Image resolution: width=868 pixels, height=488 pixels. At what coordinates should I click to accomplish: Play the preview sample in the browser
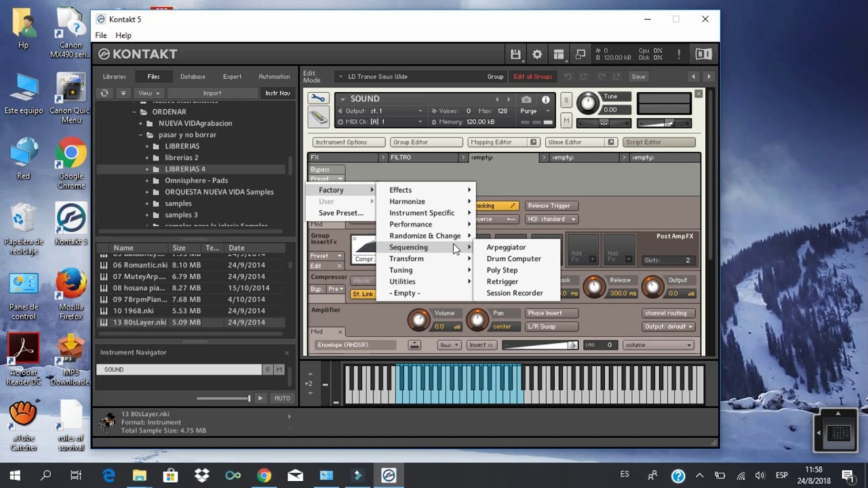pyautogui.click(x=260, y=398)
